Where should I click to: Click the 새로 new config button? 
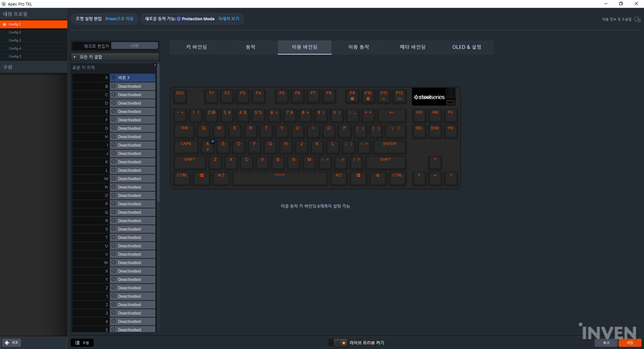coord(12,343)
